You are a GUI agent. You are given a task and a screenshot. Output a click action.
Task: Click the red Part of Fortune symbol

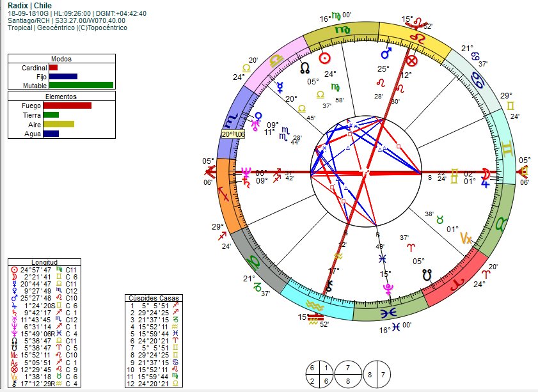411,61
